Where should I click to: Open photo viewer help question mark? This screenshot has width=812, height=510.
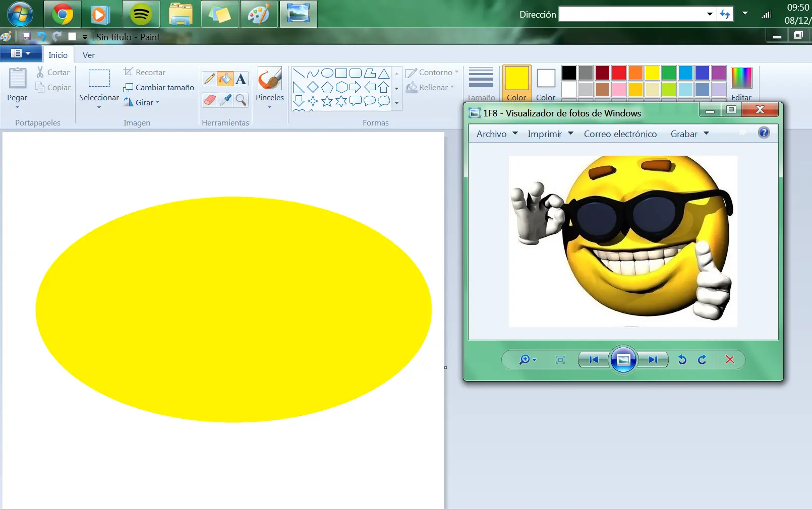pyautogui.click(x=764, y=133)
